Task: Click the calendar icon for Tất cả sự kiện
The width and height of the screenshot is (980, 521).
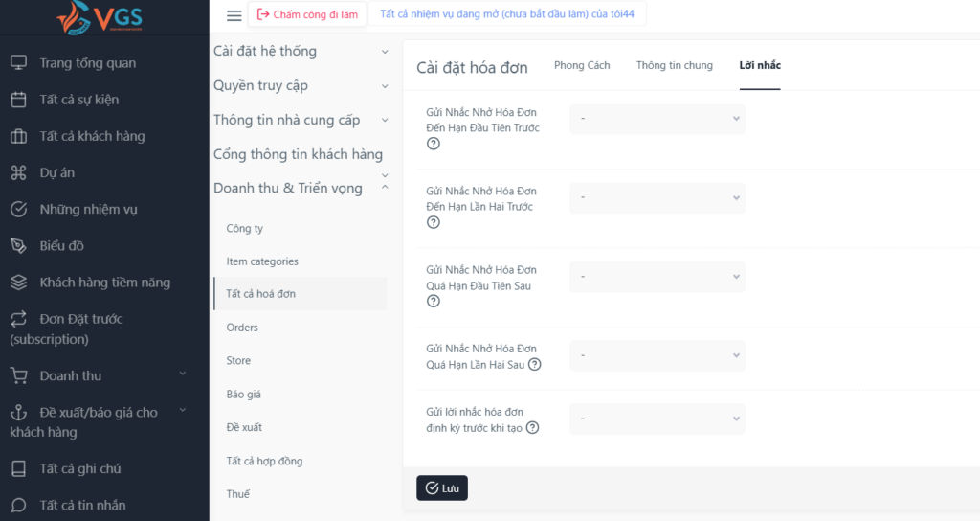Action: (x=19, y=100)
